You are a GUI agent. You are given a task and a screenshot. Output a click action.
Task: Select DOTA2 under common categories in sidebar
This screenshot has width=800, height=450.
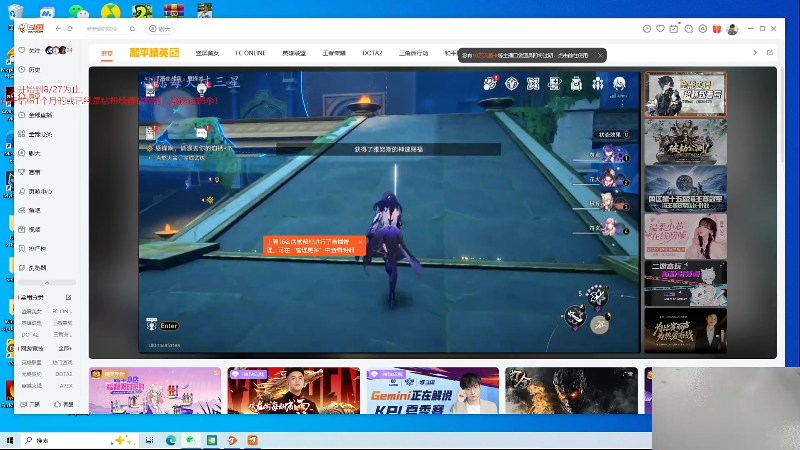tap(31, 335)
